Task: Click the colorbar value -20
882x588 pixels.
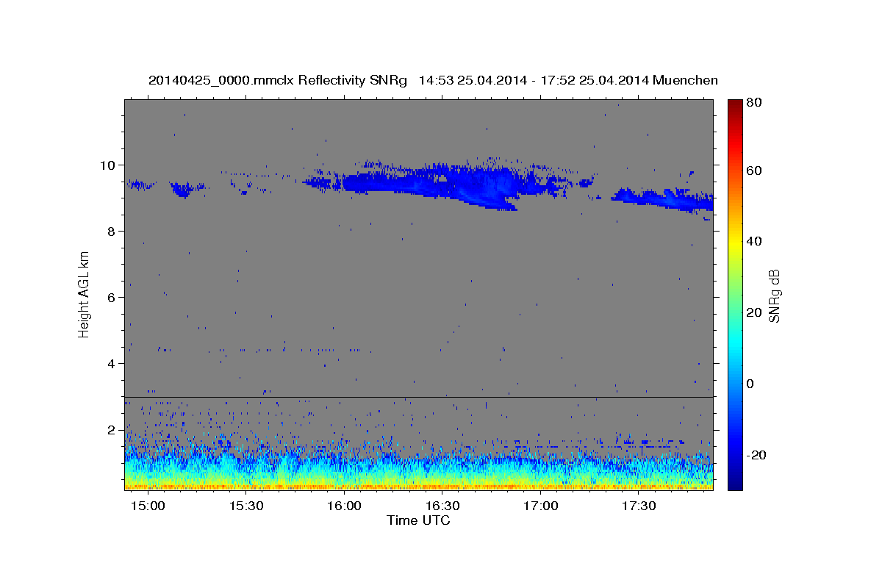Action: click(x=756, y=455)
